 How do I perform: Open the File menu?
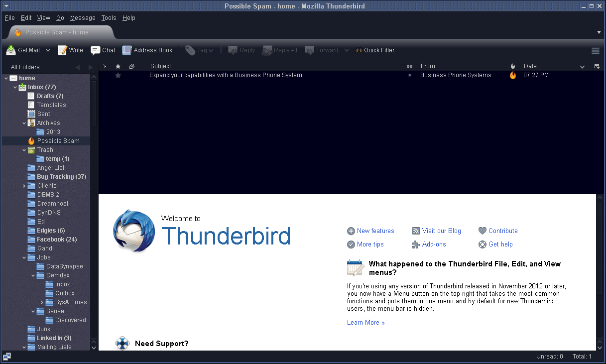10,18
